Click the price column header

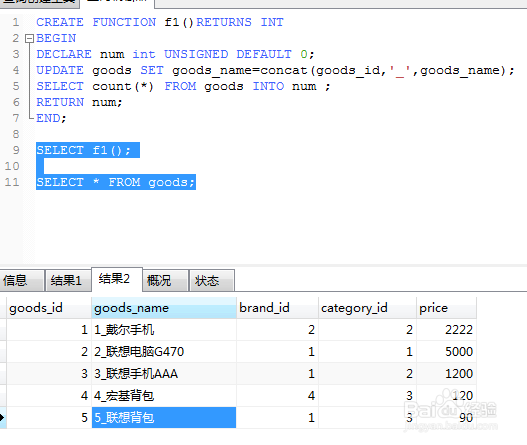click(x=446, y=308)
